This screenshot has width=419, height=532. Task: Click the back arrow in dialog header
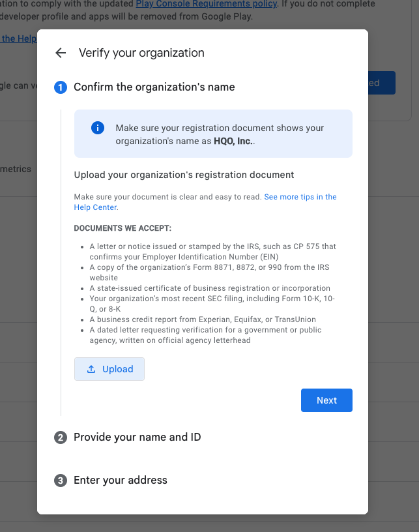[61, 53]
